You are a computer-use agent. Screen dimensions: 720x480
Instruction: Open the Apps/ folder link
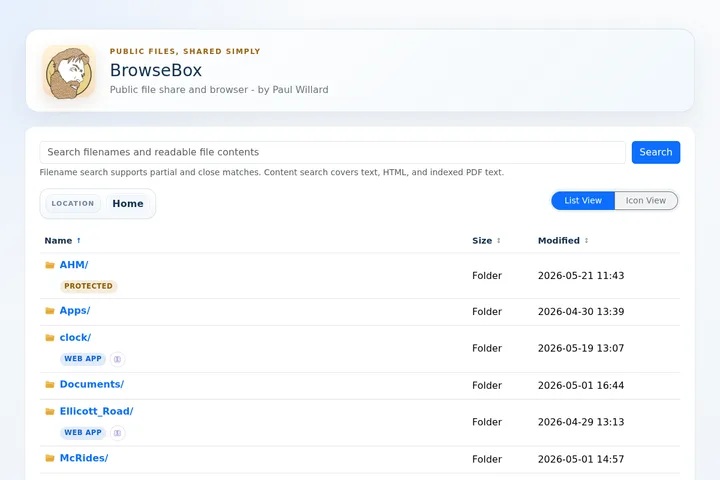click(x=75, y=311)
